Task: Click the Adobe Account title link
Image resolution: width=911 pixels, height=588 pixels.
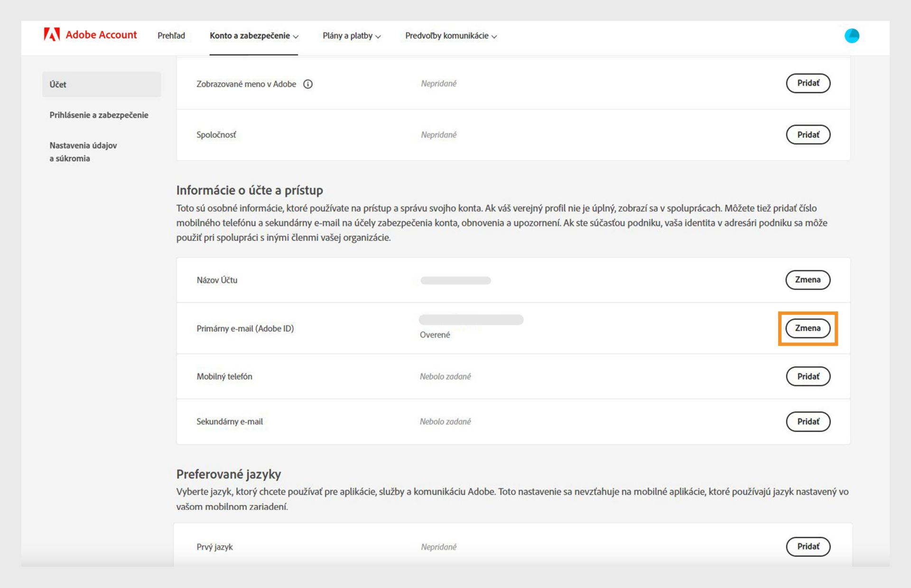Action: [x=101, y=35]
